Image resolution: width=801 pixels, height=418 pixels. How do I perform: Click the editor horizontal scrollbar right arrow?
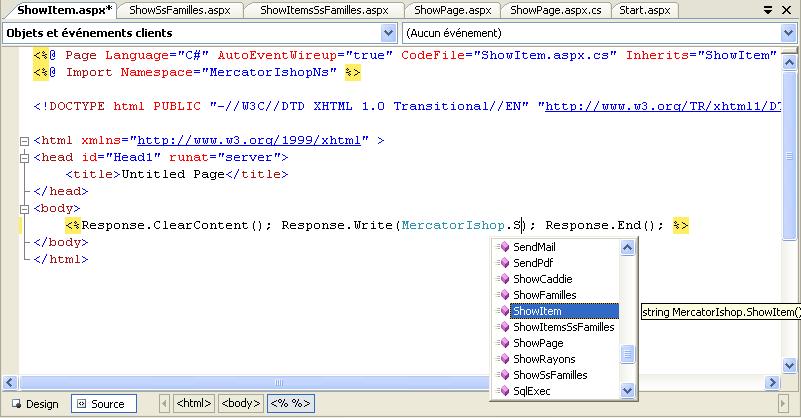tap(772, 382)
